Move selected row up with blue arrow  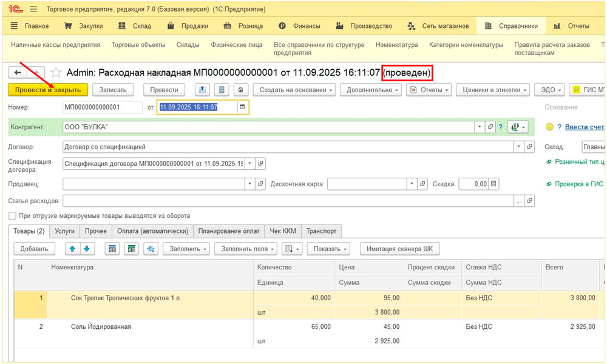[x=72, y=249]
